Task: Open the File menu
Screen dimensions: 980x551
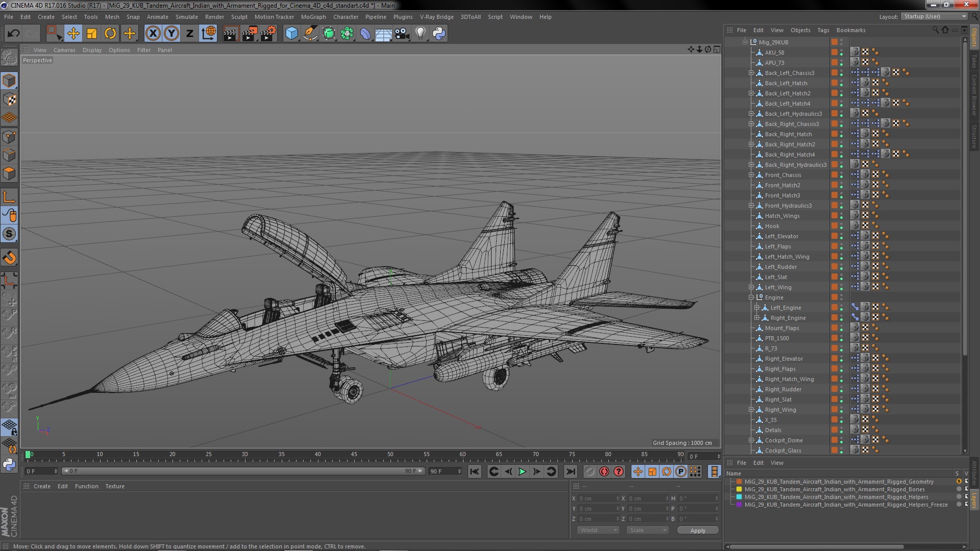Action: pyautogui.click(x=9, y=17)
